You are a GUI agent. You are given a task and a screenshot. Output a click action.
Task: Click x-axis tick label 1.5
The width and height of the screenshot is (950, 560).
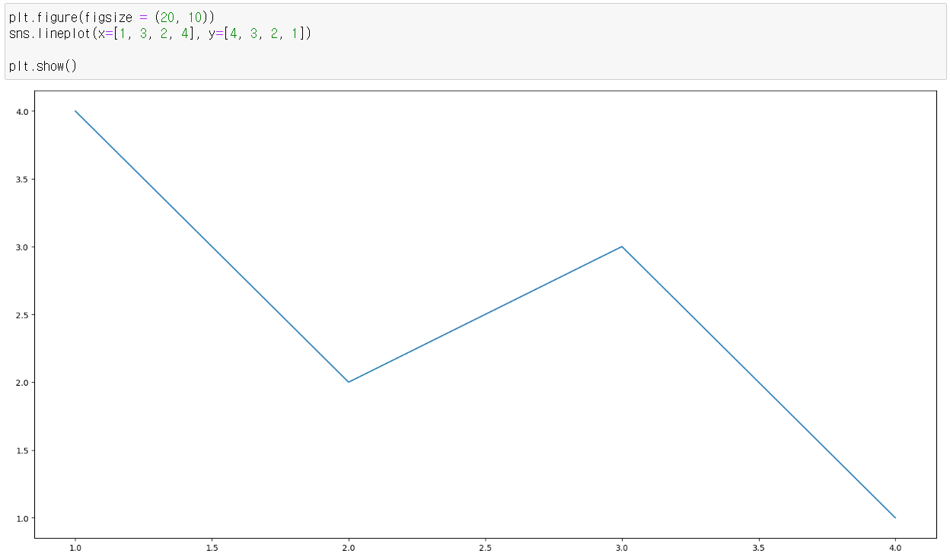(212, 547)
